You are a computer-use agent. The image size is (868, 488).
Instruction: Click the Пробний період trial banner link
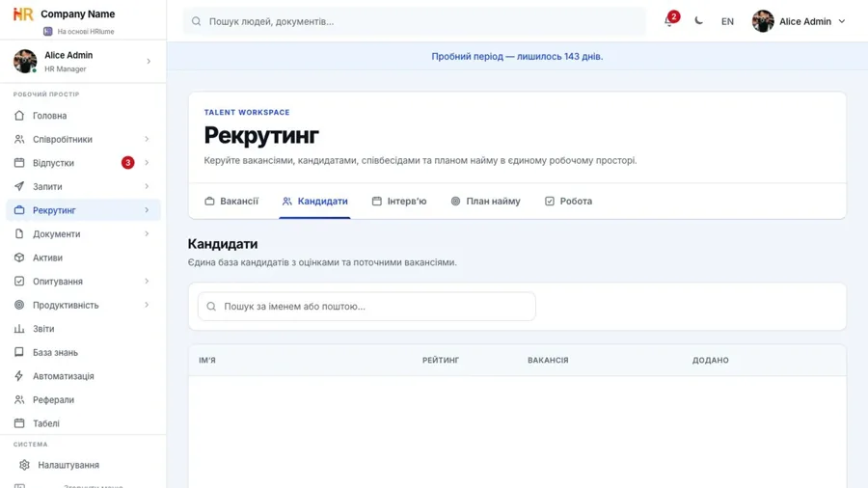[x=517, y=57]
